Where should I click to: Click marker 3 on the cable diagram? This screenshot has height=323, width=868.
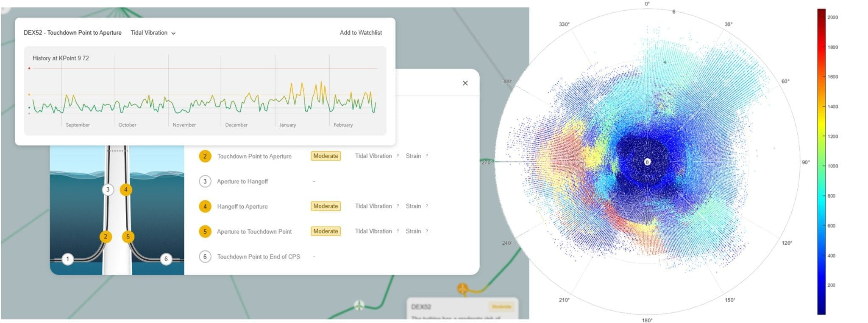[108, 189]
